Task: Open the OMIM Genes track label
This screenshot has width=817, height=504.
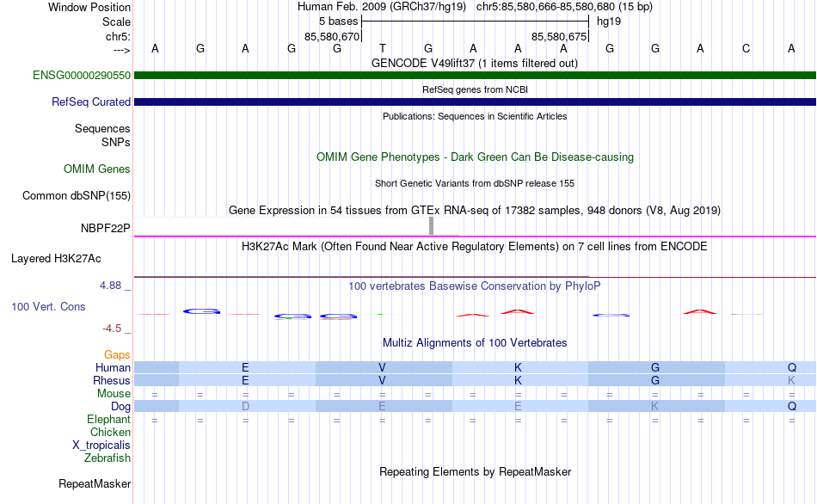Action: pos(96,169)
